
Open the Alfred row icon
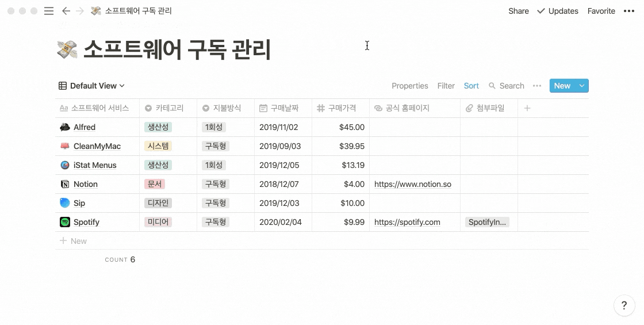[65, 127]
